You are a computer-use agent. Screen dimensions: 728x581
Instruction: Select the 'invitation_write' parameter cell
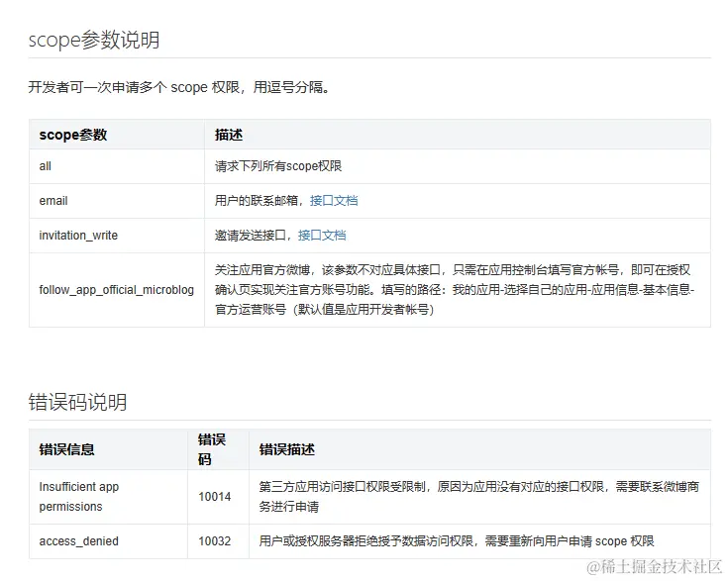117,236
